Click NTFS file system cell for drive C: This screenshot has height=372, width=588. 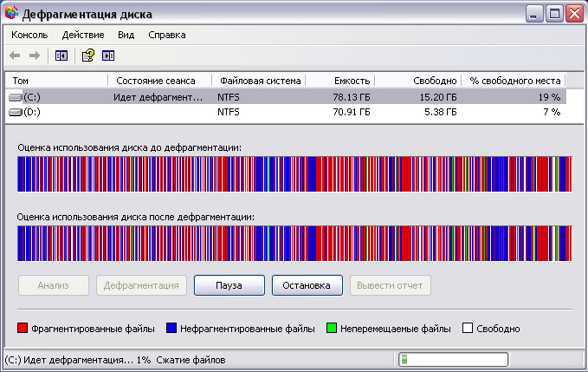click(x=229, y=97)
